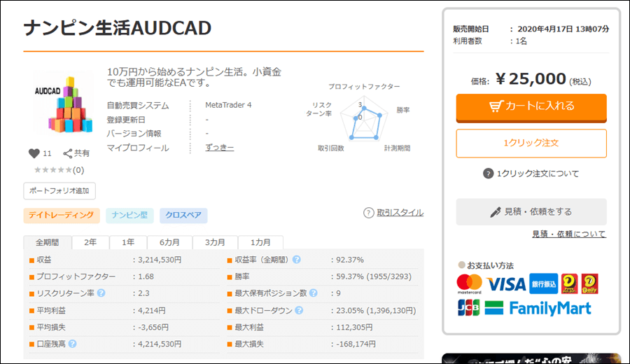
Task: Click the heart favorite icon
Action: pyautogui.click(x=34, y=153)
